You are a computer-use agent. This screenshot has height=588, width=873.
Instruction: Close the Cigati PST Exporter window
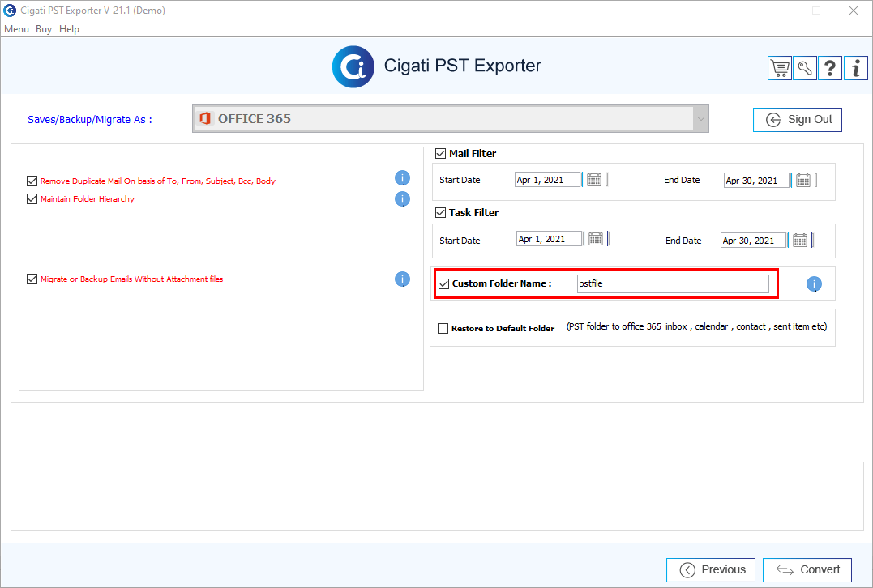coord(853,11)
